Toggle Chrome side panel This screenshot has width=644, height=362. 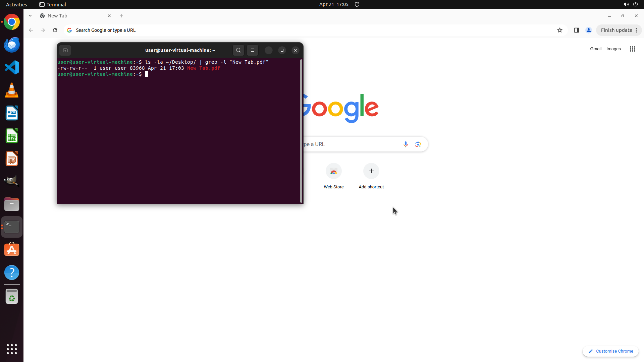(x=576, y=30)
